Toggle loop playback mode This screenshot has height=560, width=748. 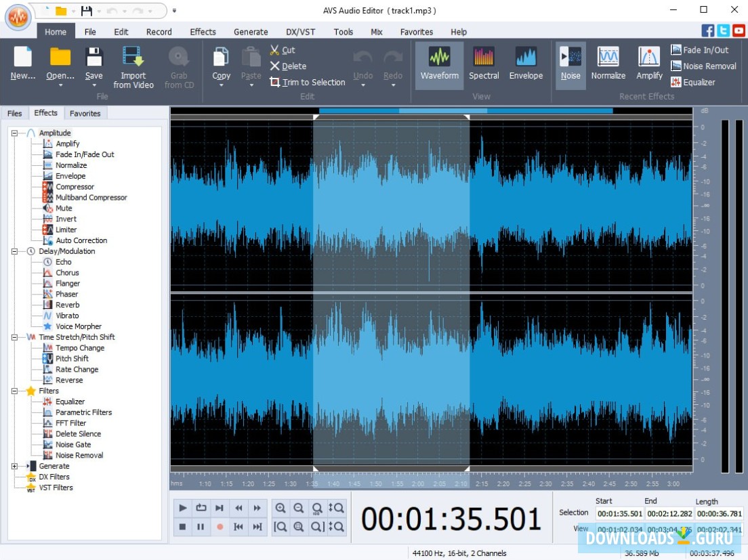click(200, 507)
